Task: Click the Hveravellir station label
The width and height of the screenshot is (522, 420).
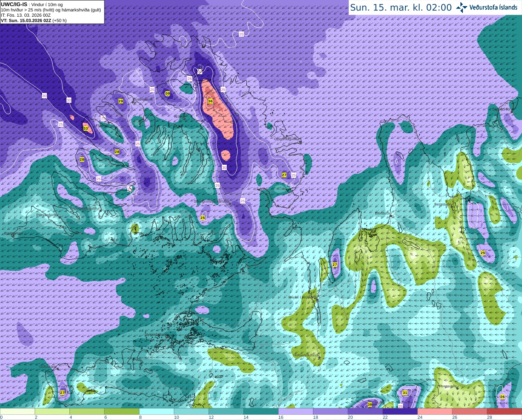Action: tap(447, 386)
